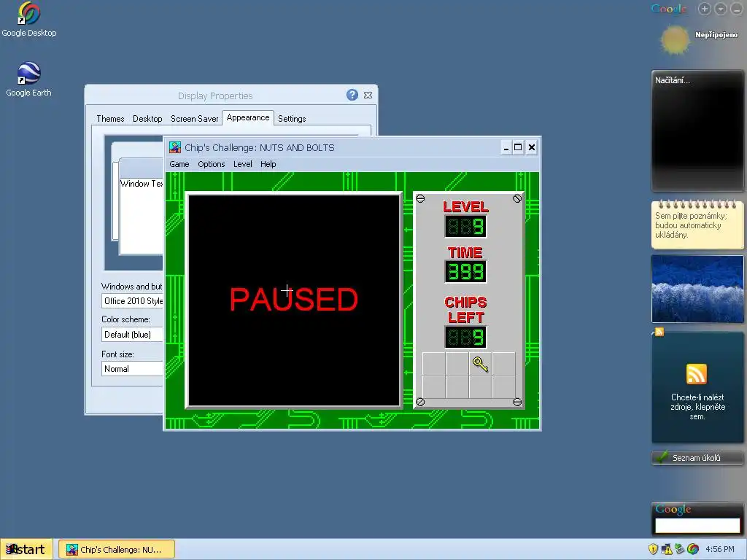This screenshot has height=560, width=747.
Task: Click small RSS icon above feed gadget
Action: [659, 332]
